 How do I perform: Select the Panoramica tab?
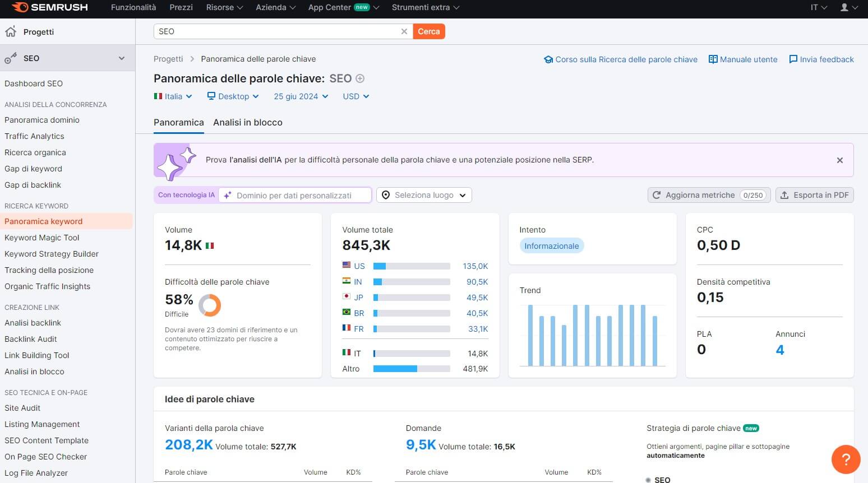coord(179,122)
